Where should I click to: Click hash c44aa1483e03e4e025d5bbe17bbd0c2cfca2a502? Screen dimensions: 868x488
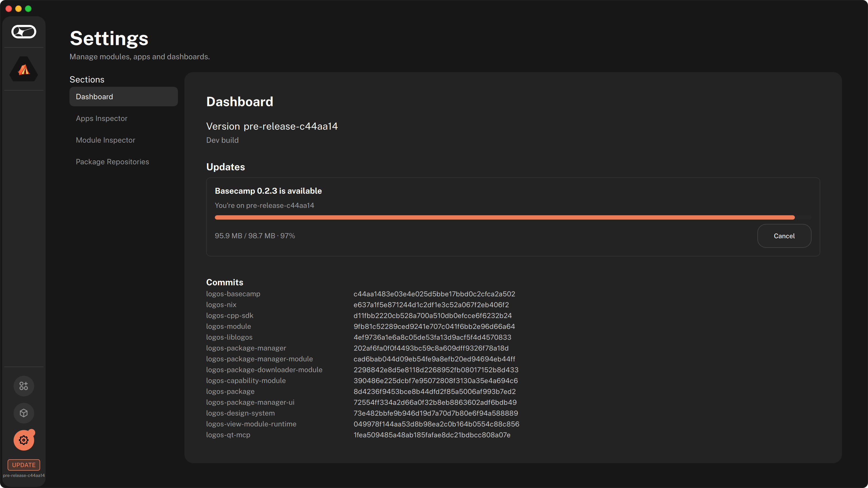point(434,294)
